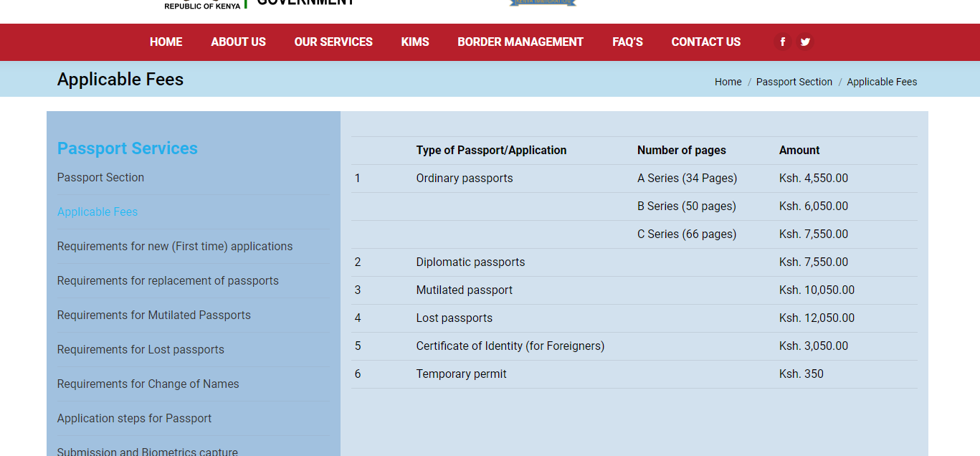Open Requirements for new (First time) applications
The image size is (980, 456).
[175, 246]
